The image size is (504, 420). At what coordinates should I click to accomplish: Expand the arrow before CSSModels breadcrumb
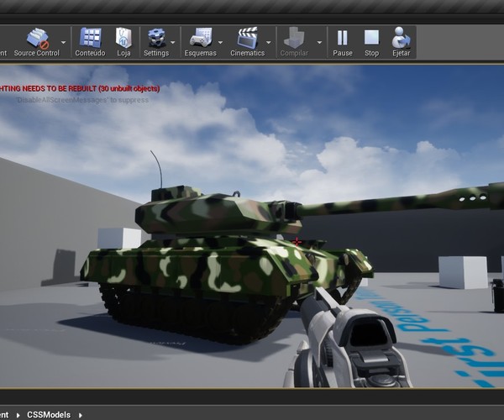(18, 415)
